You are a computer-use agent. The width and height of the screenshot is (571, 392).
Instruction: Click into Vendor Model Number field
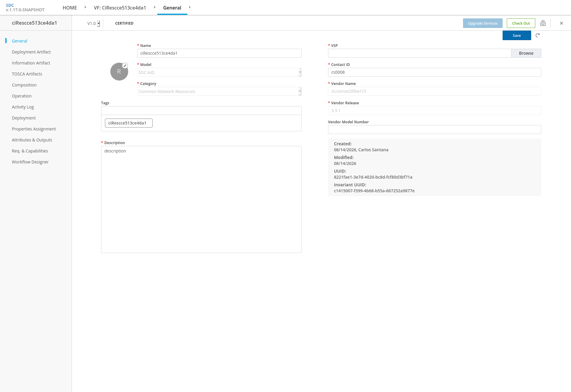point(434,130)
